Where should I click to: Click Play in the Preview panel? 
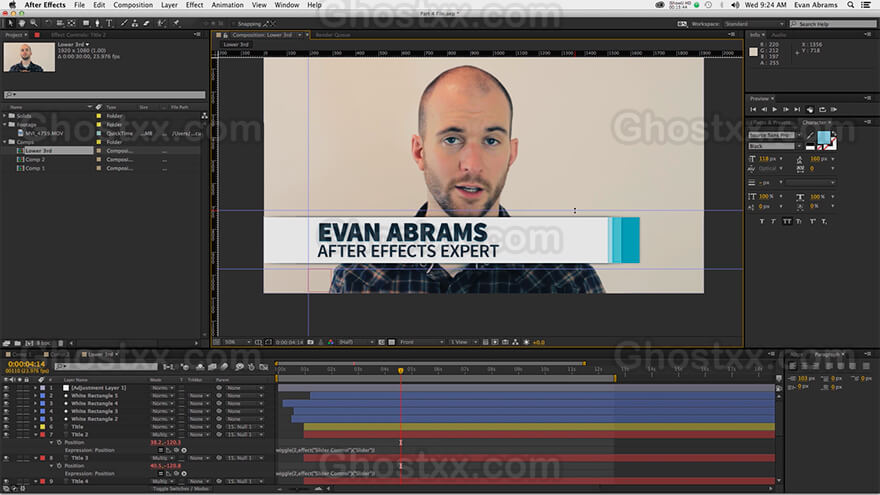pos(774,109)
